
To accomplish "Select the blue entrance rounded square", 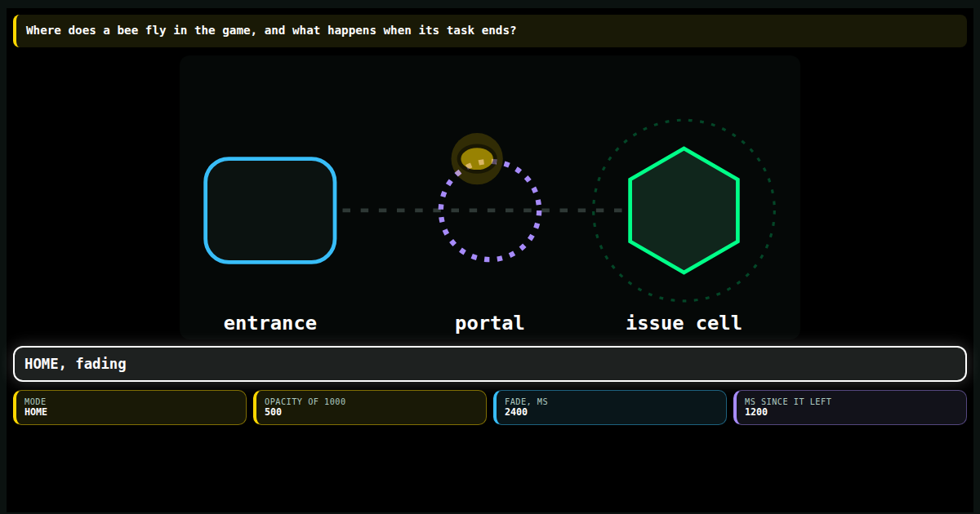I will tap(270, 210).
